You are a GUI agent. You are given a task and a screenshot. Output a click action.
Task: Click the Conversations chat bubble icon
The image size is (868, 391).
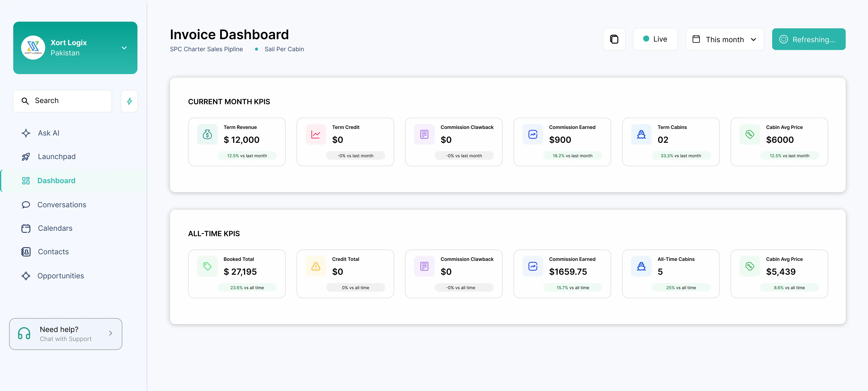26,205
